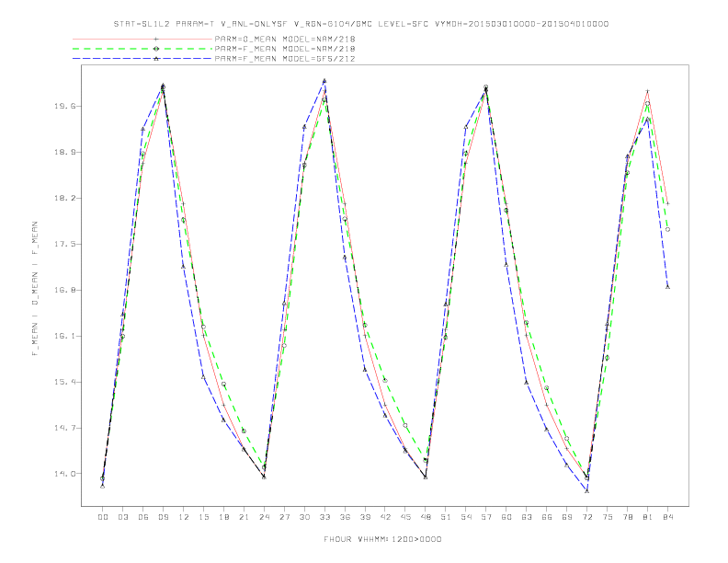Click x-axis tick label 45
The height and width of the screenshot is (563, 728).
405,517
